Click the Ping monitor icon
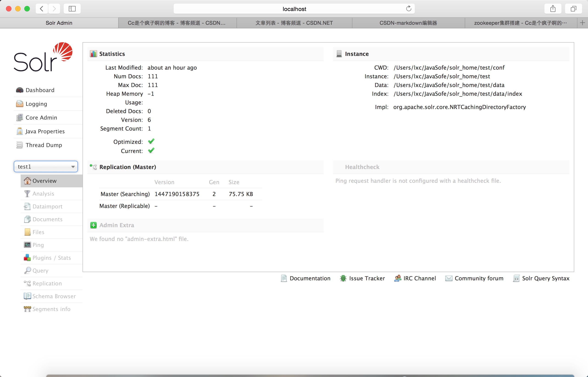 point(27,245)
